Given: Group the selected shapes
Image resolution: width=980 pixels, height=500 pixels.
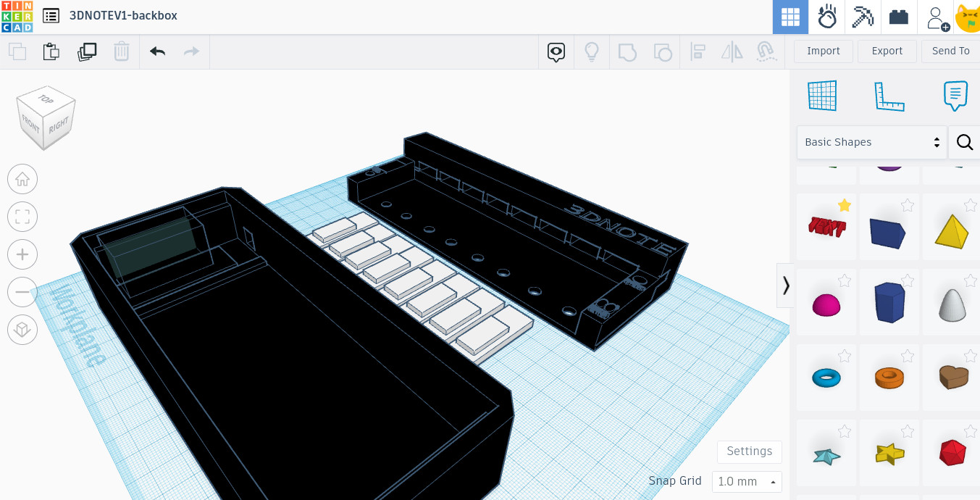Looking at the screenshot, I should click(627, 51).
